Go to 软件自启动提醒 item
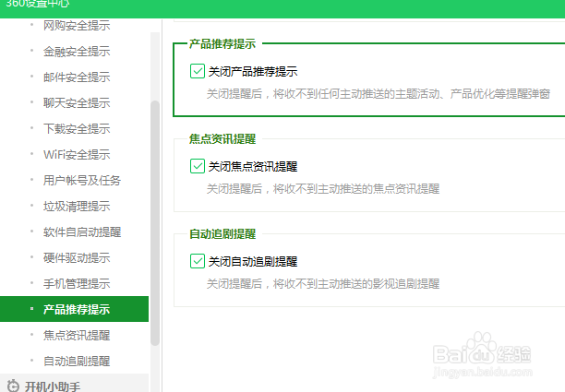The height and width of the screenshot is (392, 565). point(82,232)
